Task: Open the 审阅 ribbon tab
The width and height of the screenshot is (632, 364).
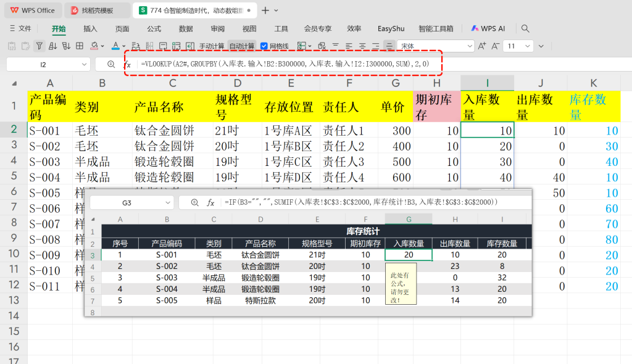Action: click(218, 28)
